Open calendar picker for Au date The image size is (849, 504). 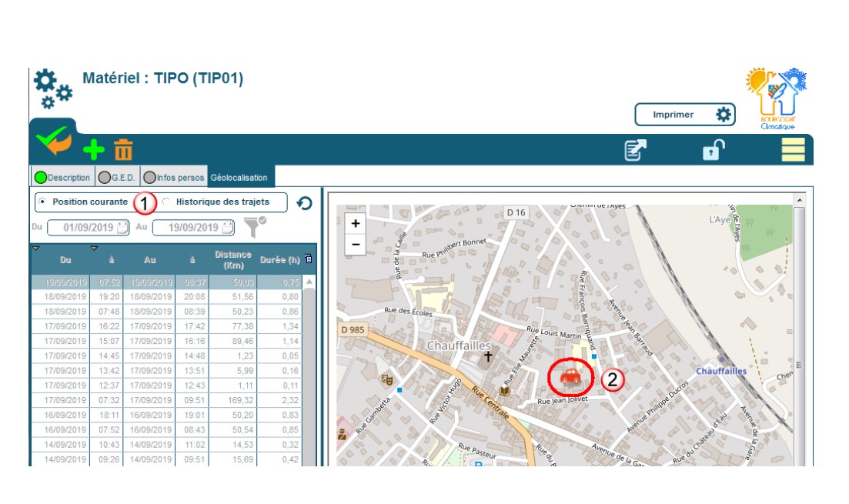pos(228,227)
